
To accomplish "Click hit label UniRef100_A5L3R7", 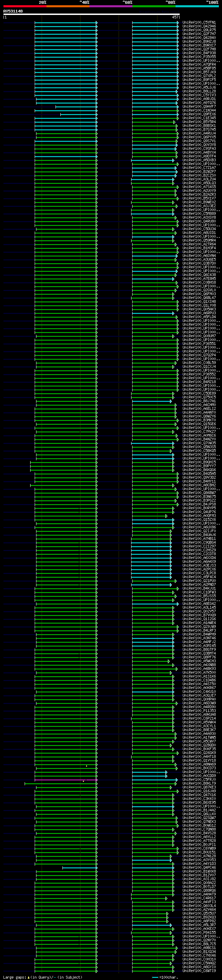I will coord(199,925).
